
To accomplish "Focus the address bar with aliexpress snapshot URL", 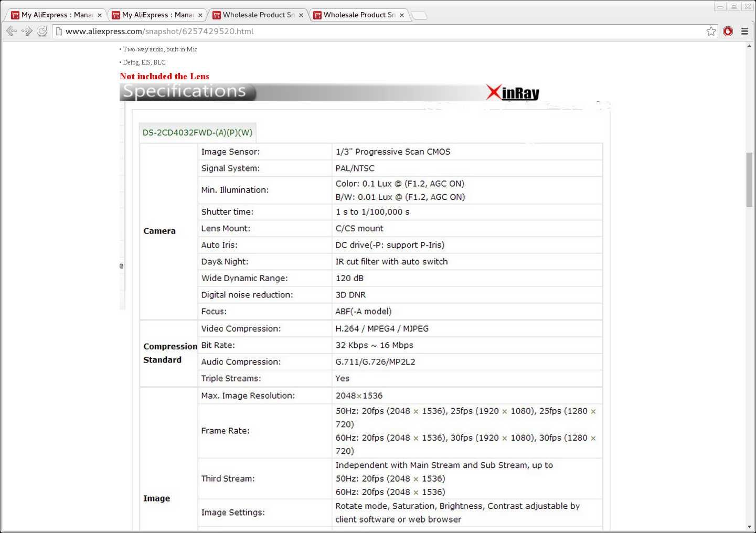I will point(384,31).
